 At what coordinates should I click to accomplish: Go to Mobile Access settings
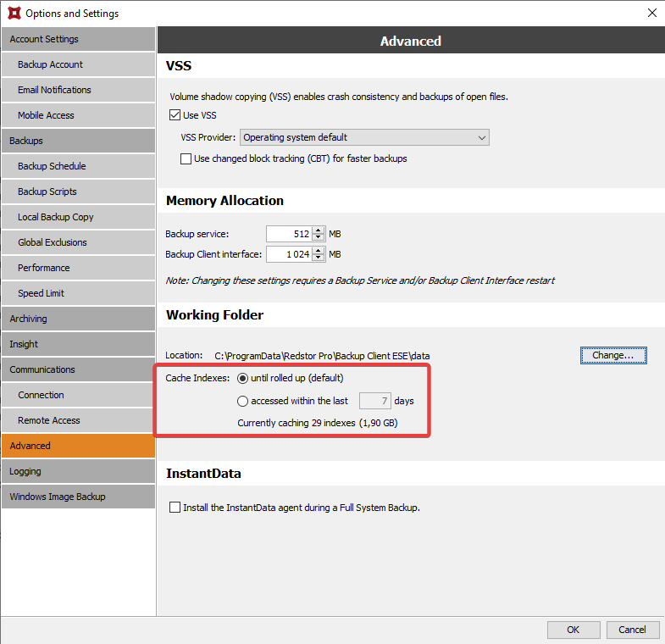[79, 115]
